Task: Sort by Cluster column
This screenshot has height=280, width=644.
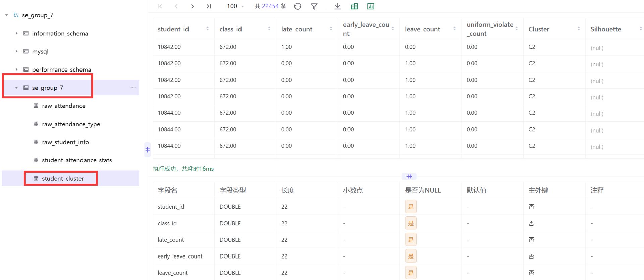Action: click(x=578, y=29)
